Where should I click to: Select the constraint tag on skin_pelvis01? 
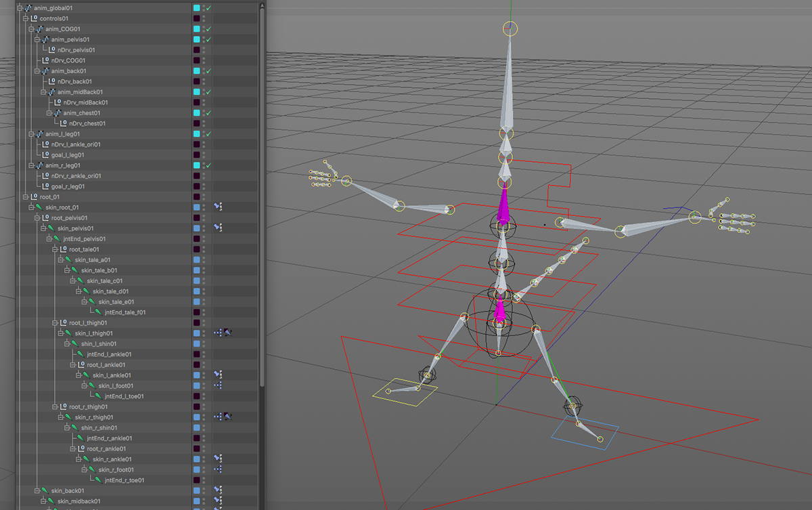[x=218, y=228]
